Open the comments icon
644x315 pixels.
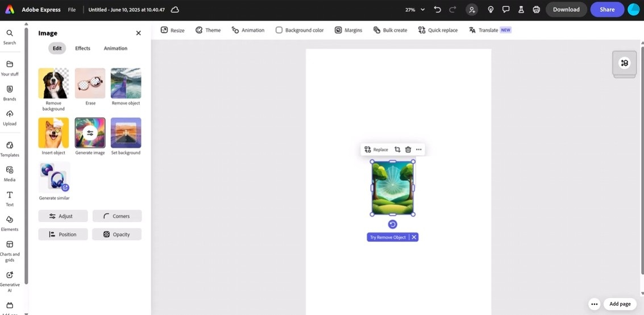click(506, 10)
